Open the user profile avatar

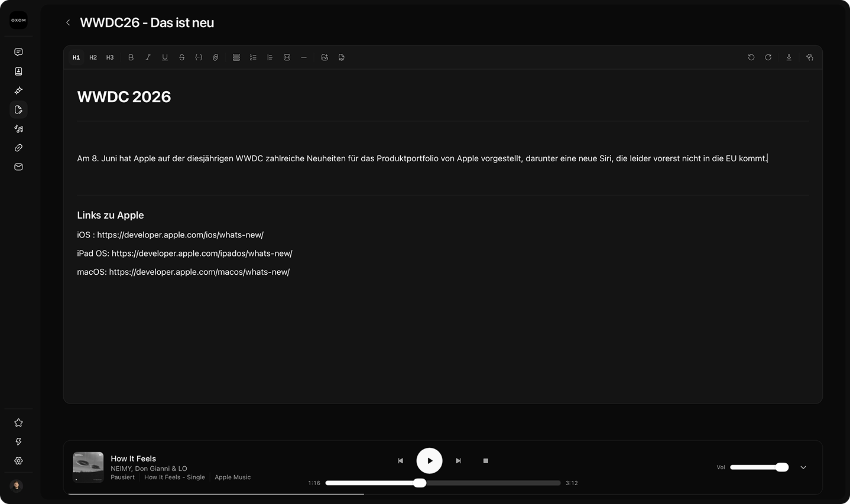[17, 486]
